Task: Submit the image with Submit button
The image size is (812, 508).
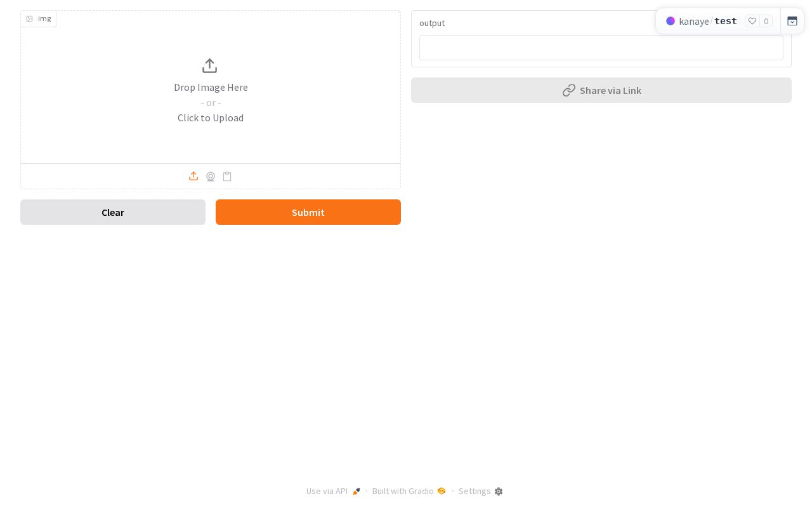Action: point(308,212)
